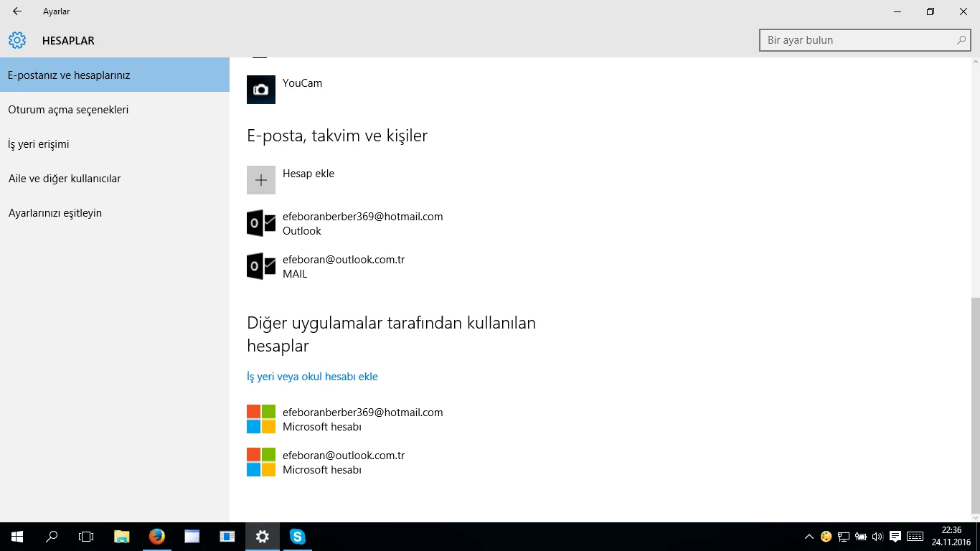The image size is (980, 551).
Task: Click the plus icon for Hesap ekle
Action: pyautogui.click(x=261, y=180)
